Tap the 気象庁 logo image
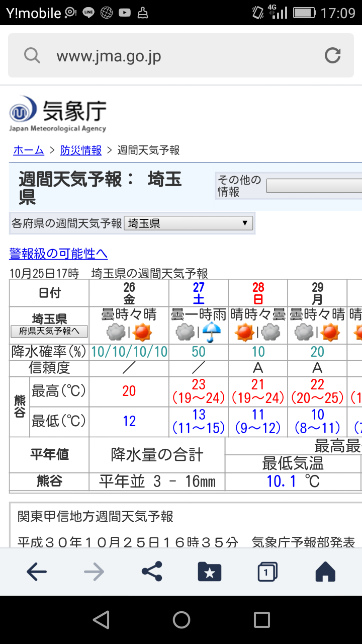 tap(58, 114)
